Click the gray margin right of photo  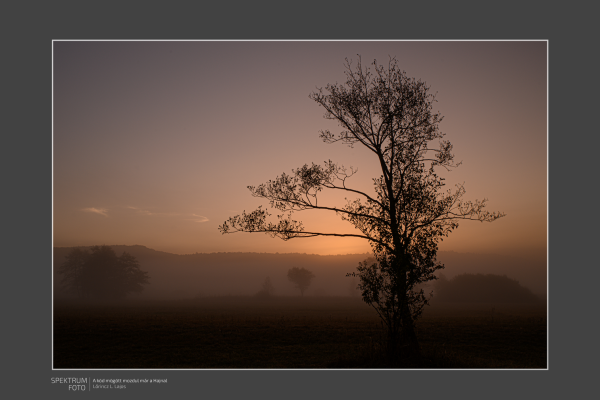(x=573, y=200)
